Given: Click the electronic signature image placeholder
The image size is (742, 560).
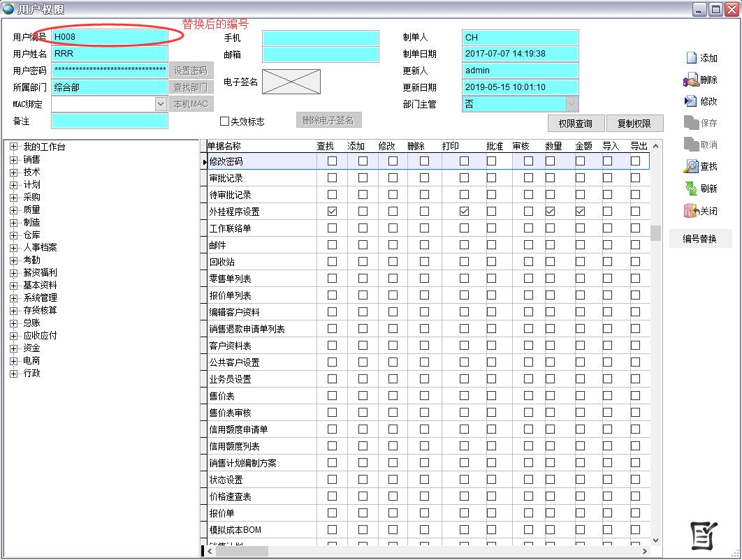Looking at the screenshot, I should [x=291, y=82].
